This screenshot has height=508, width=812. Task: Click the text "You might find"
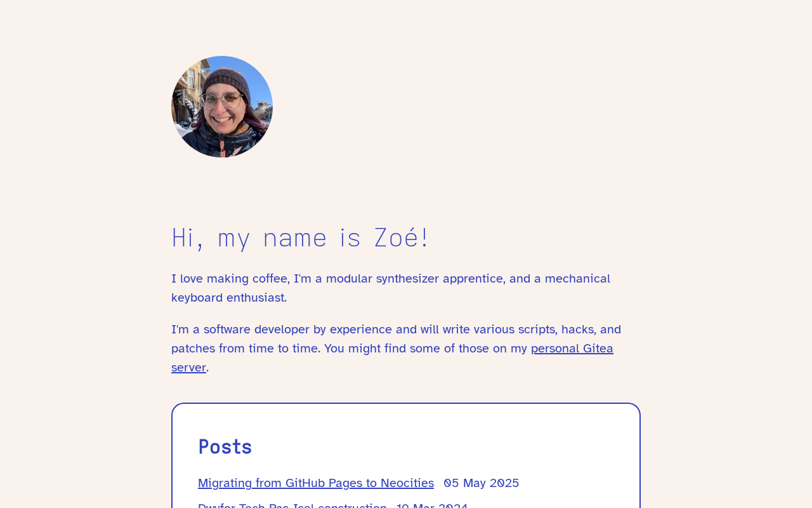[x=362, y=349]
